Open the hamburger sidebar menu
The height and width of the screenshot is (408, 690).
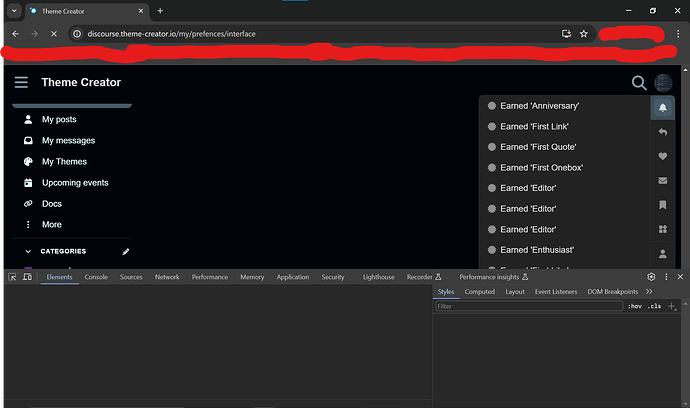pos(21,82)
